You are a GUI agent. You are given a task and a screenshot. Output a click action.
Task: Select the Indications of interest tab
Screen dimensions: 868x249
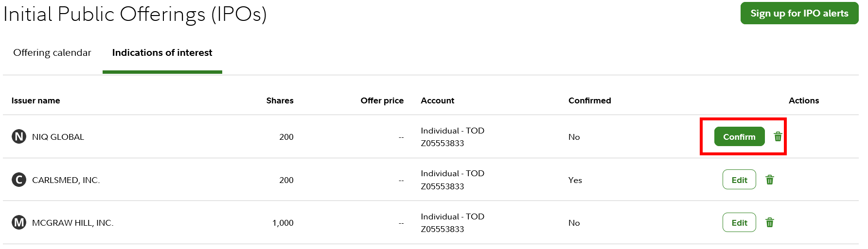coord(162,52)
